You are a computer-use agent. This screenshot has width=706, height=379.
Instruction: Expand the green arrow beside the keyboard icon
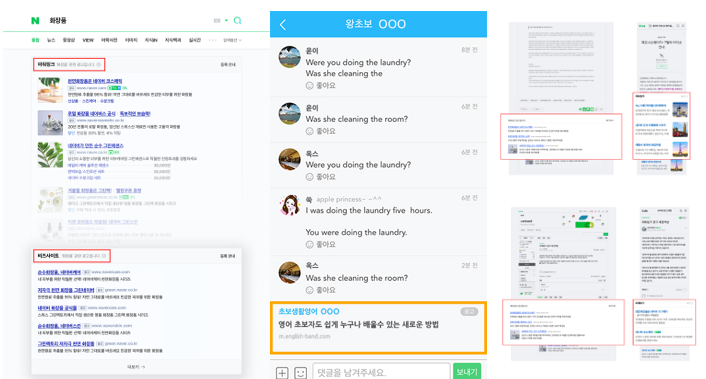(226, 21)
